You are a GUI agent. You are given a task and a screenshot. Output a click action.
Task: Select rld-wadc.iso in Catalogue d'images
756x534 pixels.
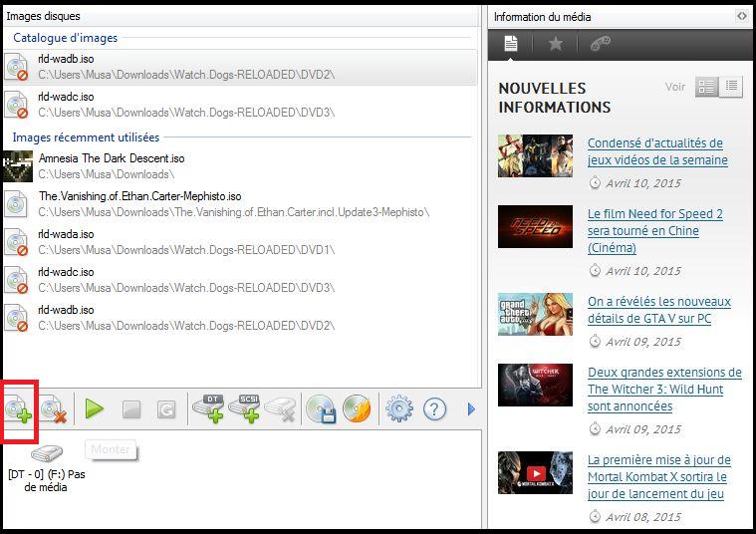pyautogui.click(x=241, y=105)
